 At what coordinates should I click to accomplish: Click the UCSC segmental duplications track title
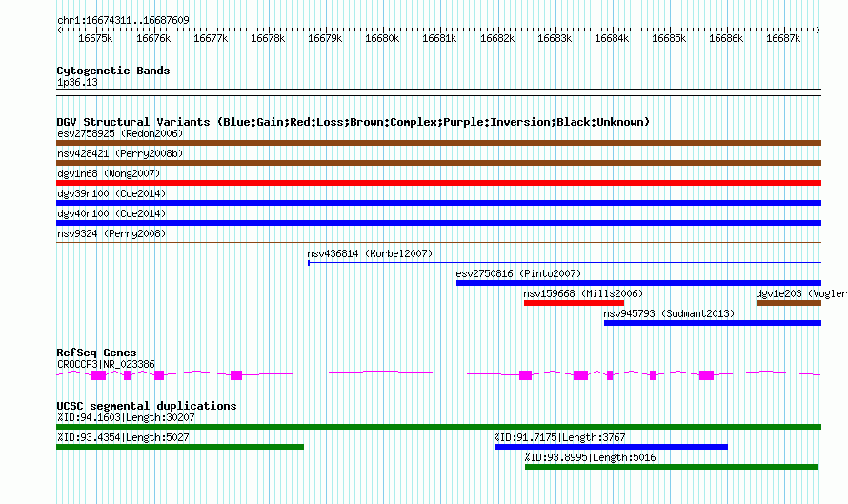[x=147, y=406]
